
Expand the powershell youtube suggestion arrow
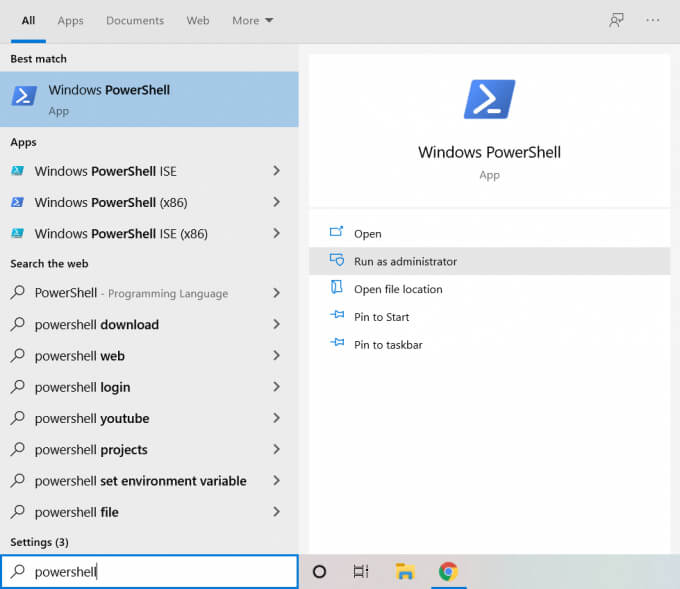(x=276, y=418)
